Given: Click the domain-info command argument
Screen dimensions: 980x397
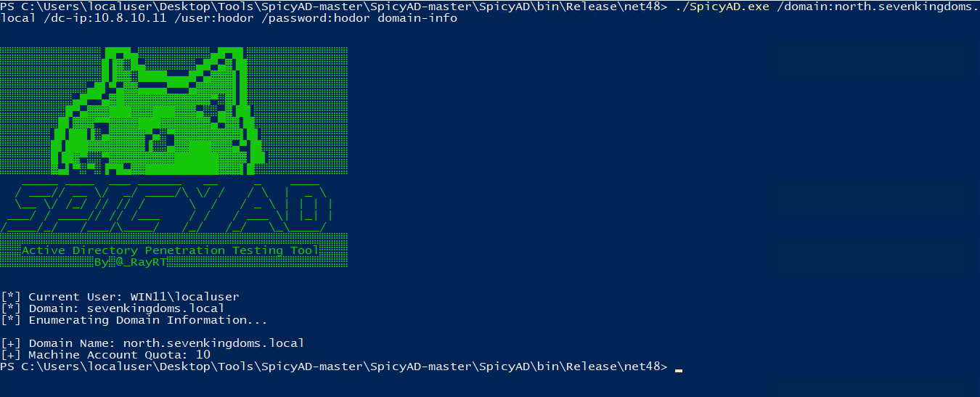Looking at the screenshot, I should point(417,17).
